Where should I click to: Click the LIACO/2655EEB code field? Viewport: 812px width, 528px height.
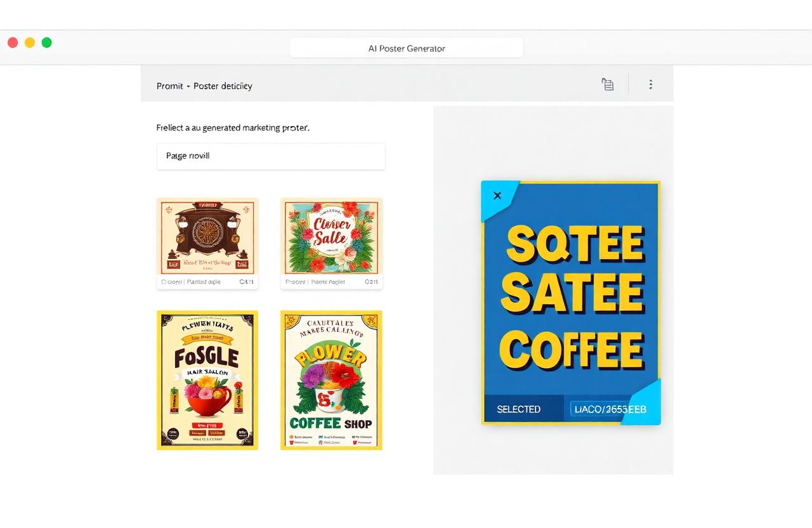pos(609,409)
